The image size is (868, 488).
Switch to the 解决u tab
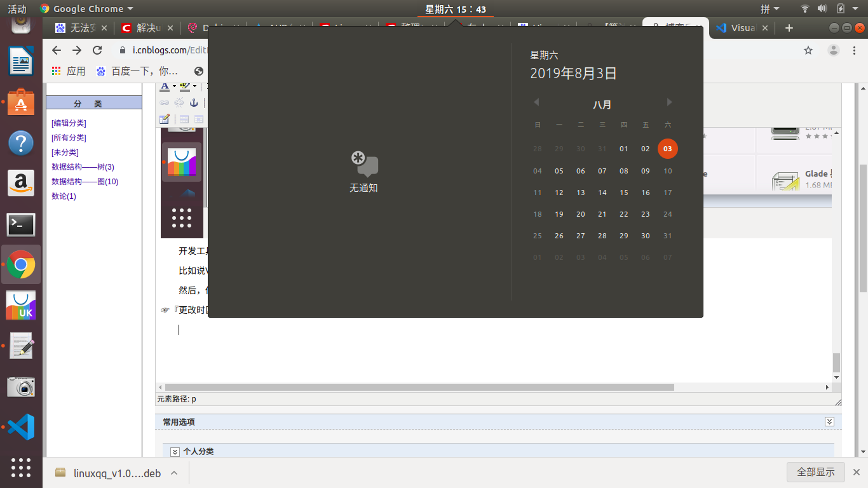[x=147, y=28]
